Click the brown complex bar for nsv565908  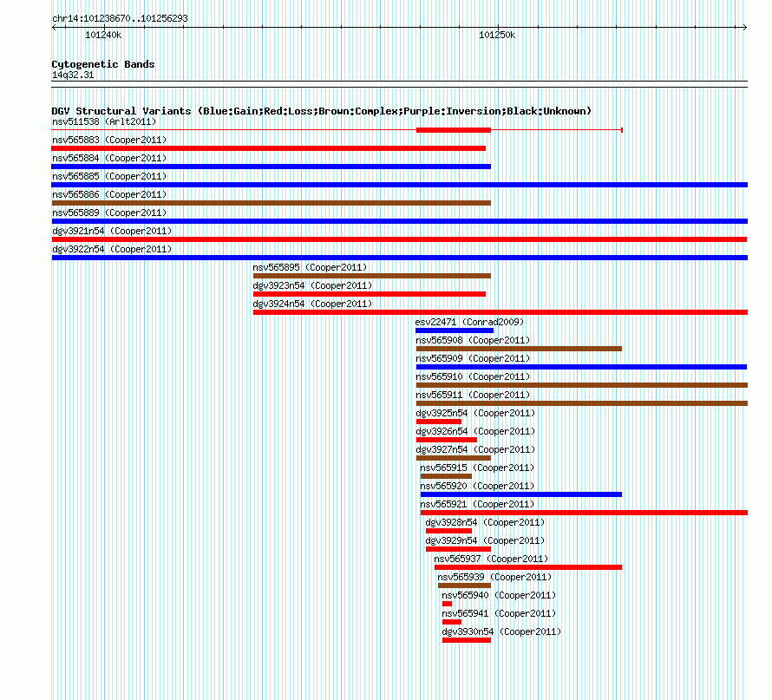click(519, 349)
